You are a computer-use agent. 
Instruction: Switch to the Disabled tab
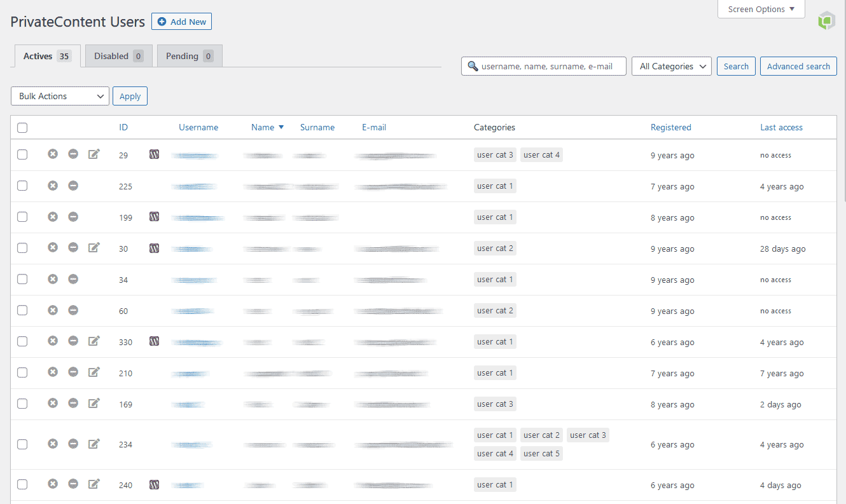click(118, 56)
